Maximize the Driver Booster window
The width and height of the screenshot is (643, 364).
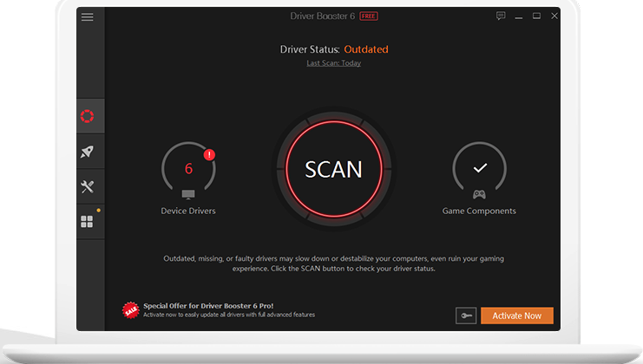pos(536,16)
